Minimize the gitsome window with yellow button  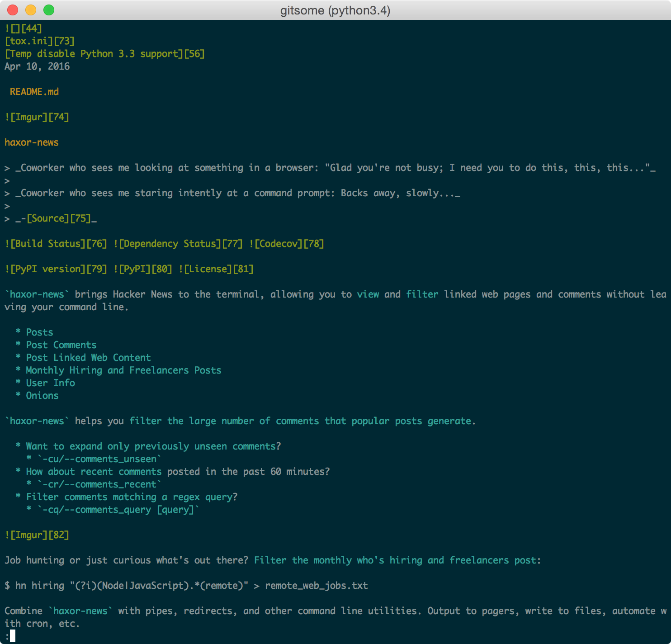[31, 10]
